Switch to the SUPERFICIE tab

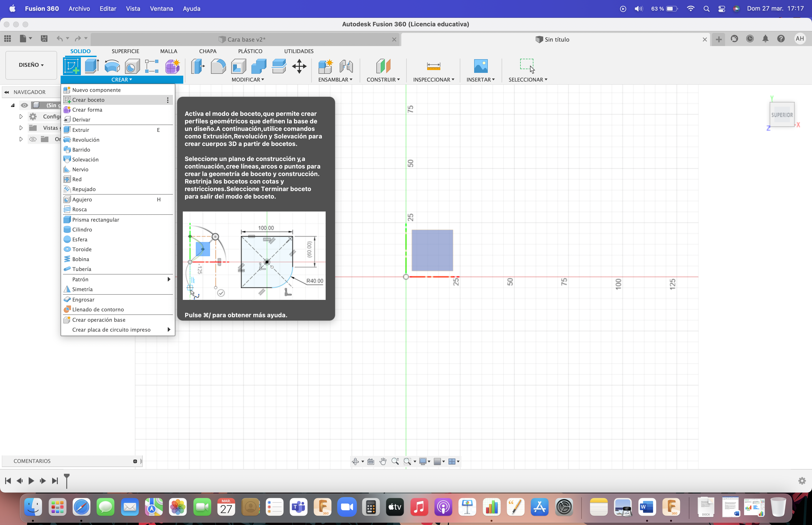pos(125,51)
